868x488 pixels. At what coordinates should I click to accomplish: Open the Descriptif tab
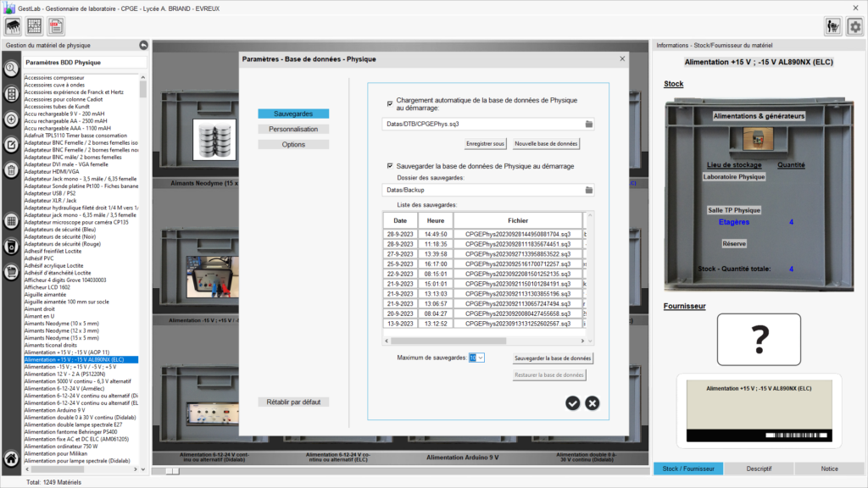point(759,468)
